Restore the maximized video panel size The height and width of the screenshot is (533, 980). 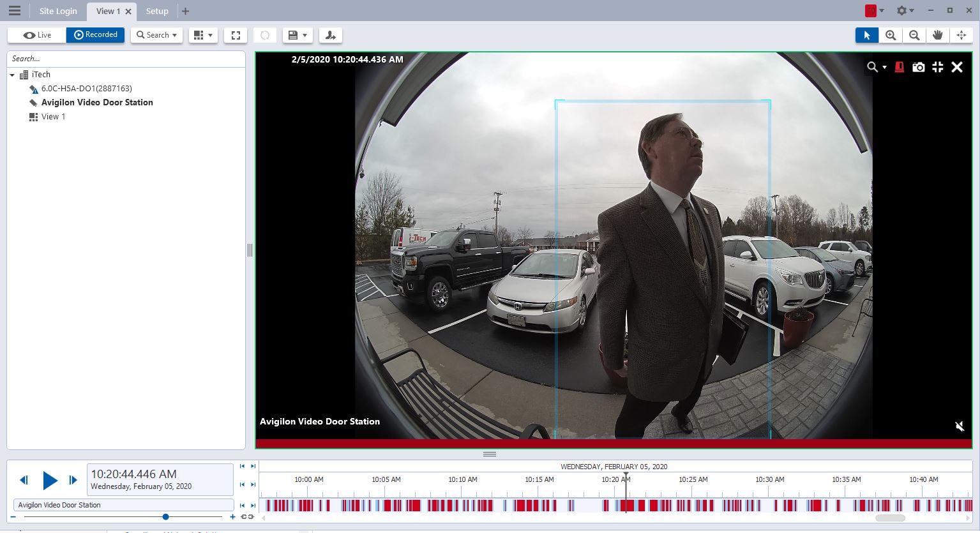[937, 67]
